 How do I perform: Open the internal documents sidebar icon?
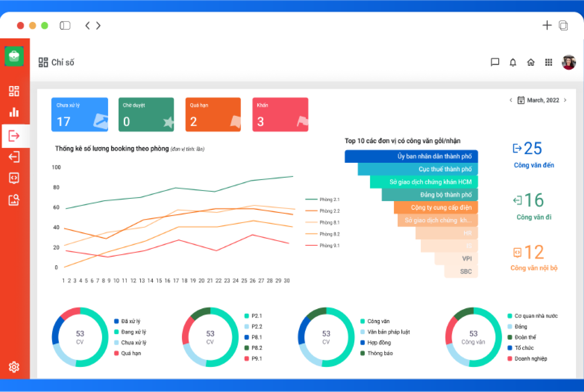coord(14,178)
